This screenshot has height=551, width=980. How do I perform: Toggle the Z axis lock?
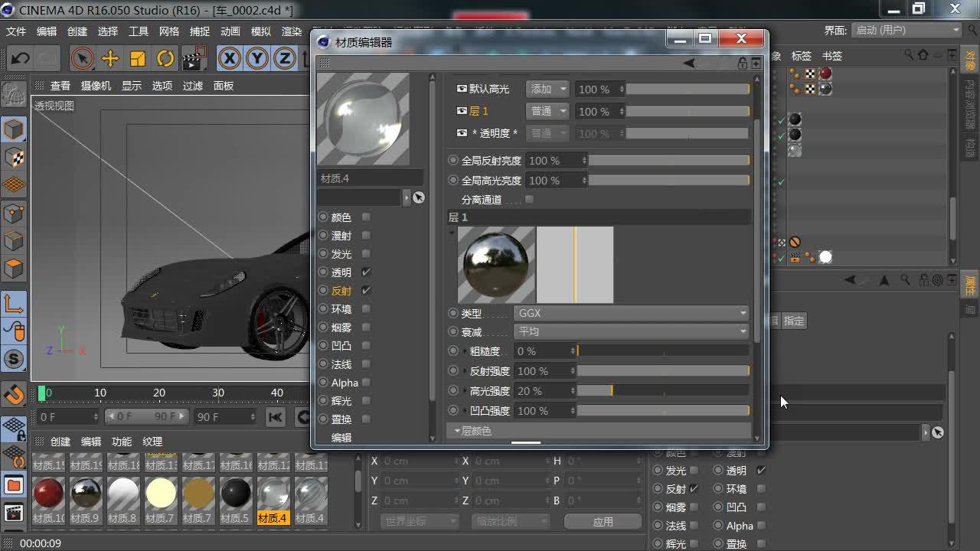[284, 58]
